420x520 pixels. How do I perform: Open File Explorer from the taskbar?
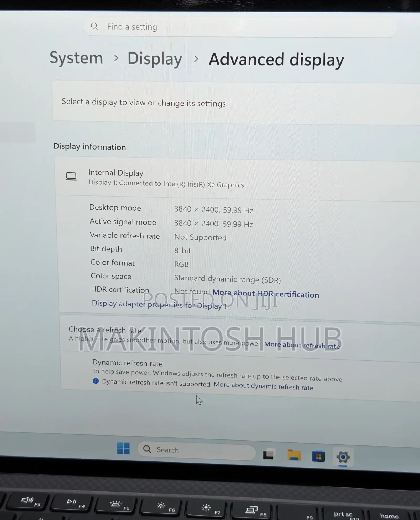click(x=294, y=455)
